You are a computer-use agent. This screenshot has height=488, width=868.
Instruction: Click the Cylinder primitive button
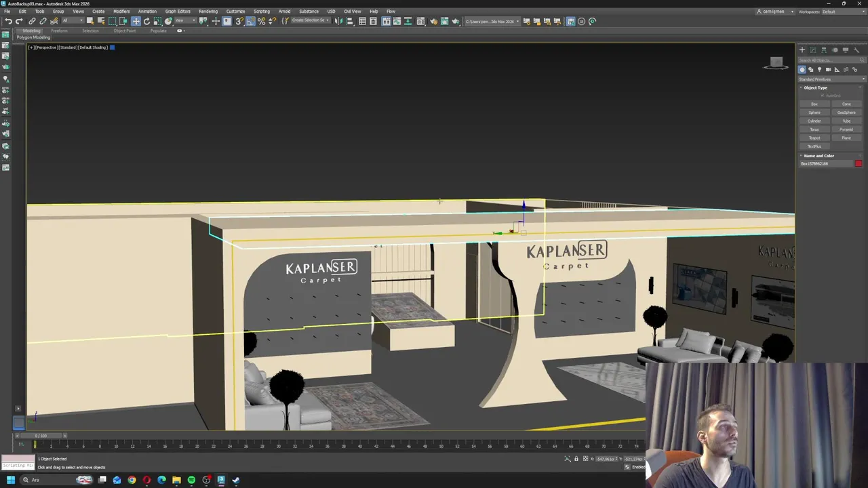(814, 121)
